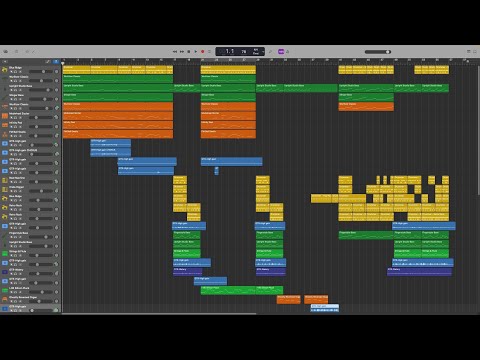Click the Stinger Bass pan knob
Image resolution: width=480 pixels, height=360 pixels.
56,99
